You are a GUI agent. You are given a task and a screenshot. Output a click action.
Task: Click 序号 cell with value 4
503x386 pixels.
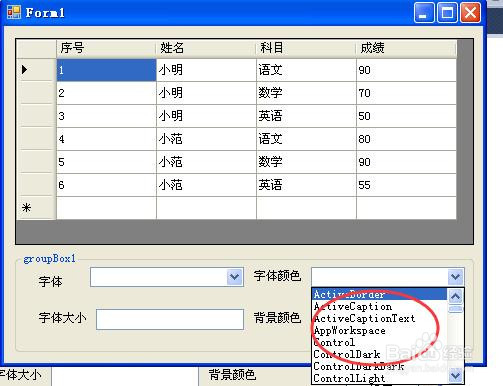[106, 139]
